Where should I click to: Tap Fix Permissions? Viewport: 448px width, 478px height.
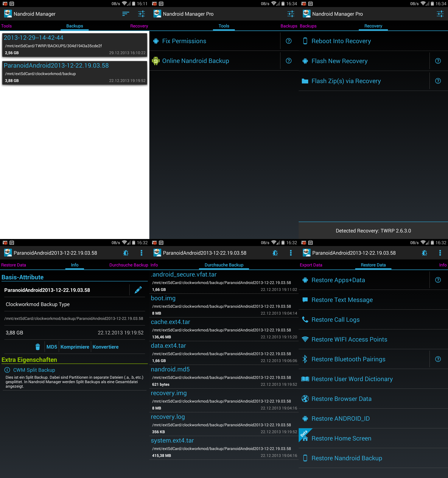click(x=215, y=41)
